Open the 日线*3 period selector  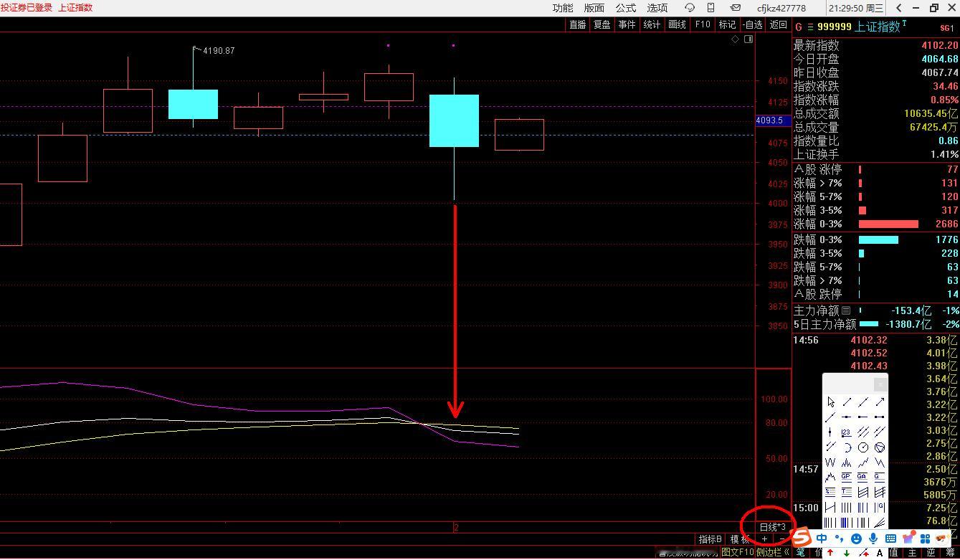point(772,527)
